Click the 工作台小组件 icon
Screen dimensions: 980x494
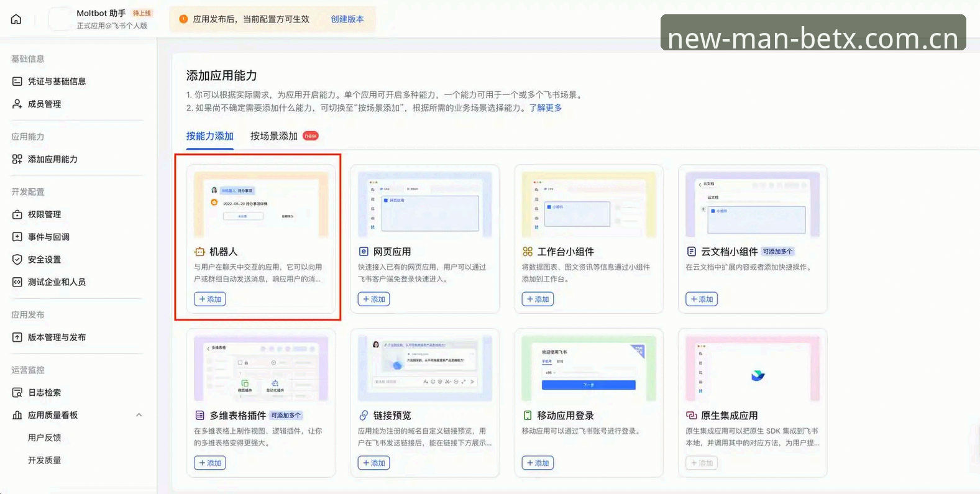528,252
